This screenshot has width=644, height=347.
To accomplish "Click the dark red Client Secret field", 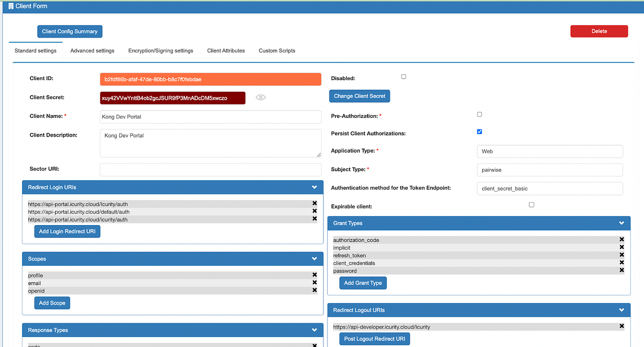I will pos(172,98).
